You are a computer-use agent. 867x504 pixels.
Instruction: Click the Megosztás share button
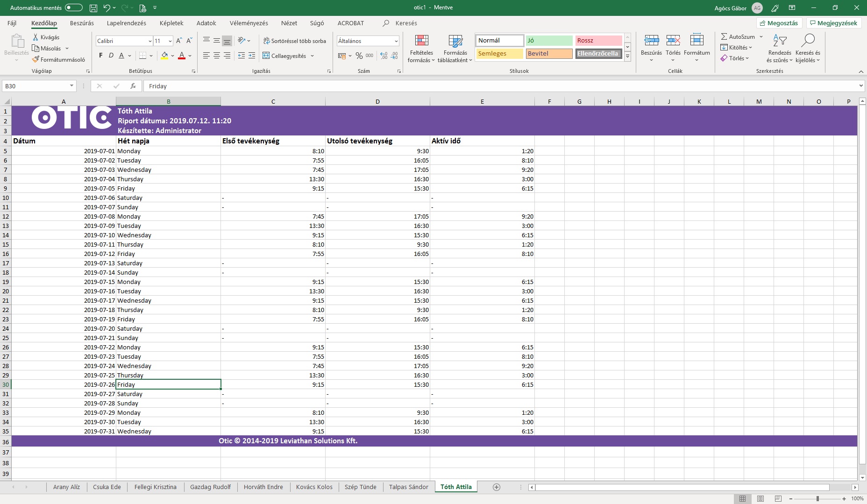point(779,23)
